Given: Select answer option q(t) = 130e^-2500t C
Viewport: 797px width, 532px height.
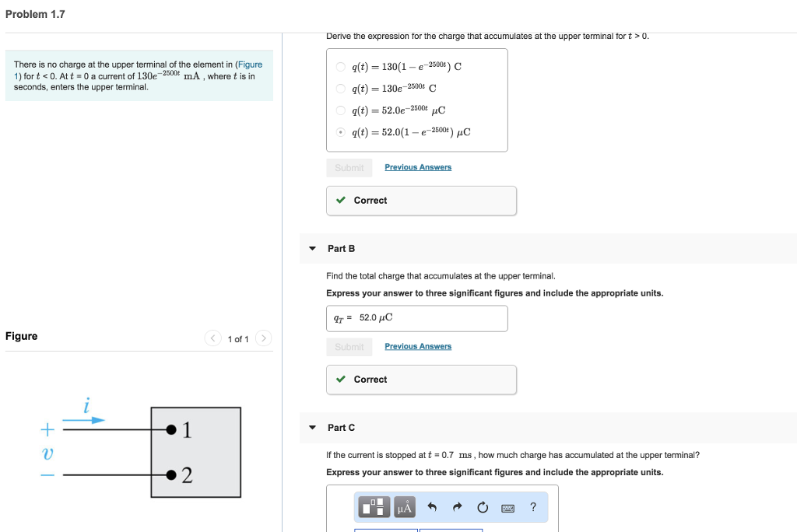Looking at the screenshot, I should click(341, 88).
